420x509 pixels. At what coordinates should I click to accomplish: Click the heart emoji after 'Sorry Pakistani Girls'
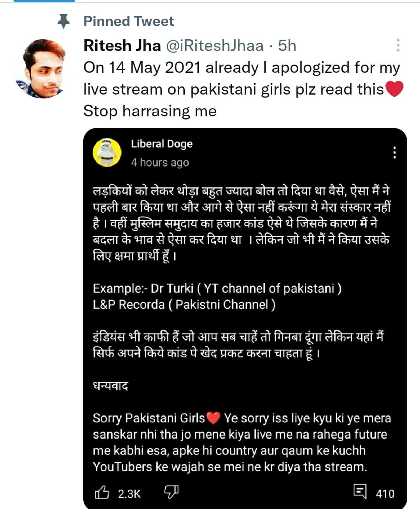pos(213,418)
